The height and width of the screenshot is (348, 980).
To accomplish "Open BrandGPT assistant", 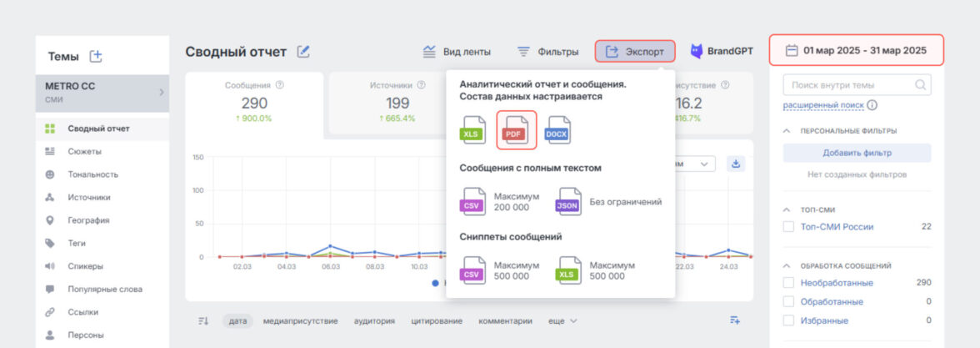I will 721,52.
